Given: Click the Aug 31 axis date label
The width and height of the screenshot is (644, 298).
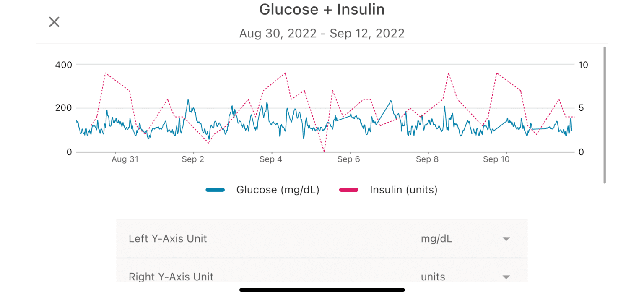Looking at the screenshot, I should (x=125, y=159).
